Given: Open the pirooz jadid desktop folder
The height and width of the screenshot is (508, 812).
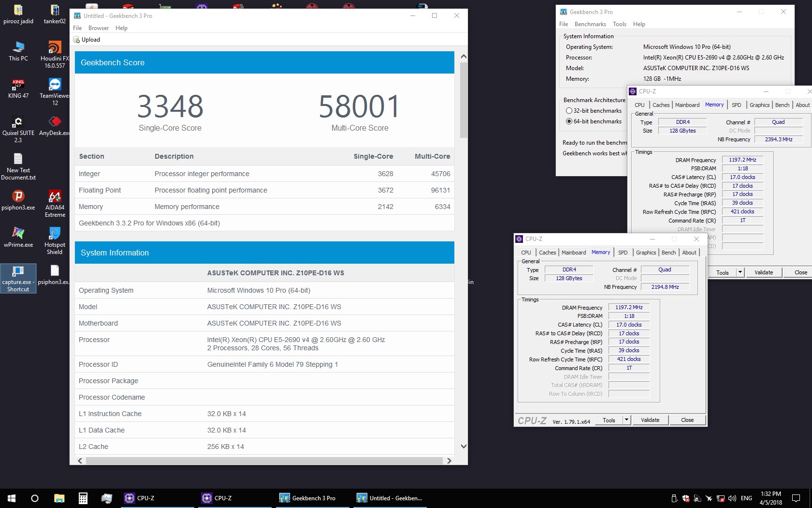Looking at the screenshot, I should [18, 15].
